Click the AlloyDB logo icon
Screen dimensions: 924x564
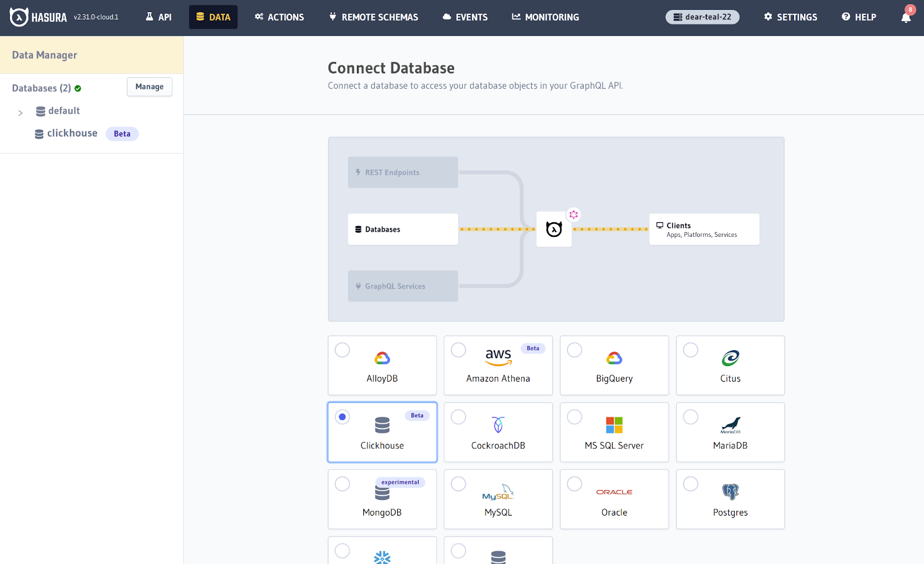coord(382,358)
